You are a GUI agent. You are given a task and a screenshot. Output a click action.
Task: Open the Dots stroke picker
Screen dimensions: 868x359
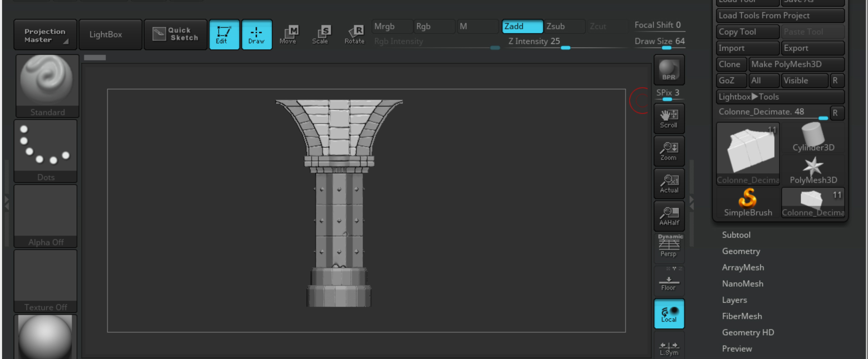46,151
